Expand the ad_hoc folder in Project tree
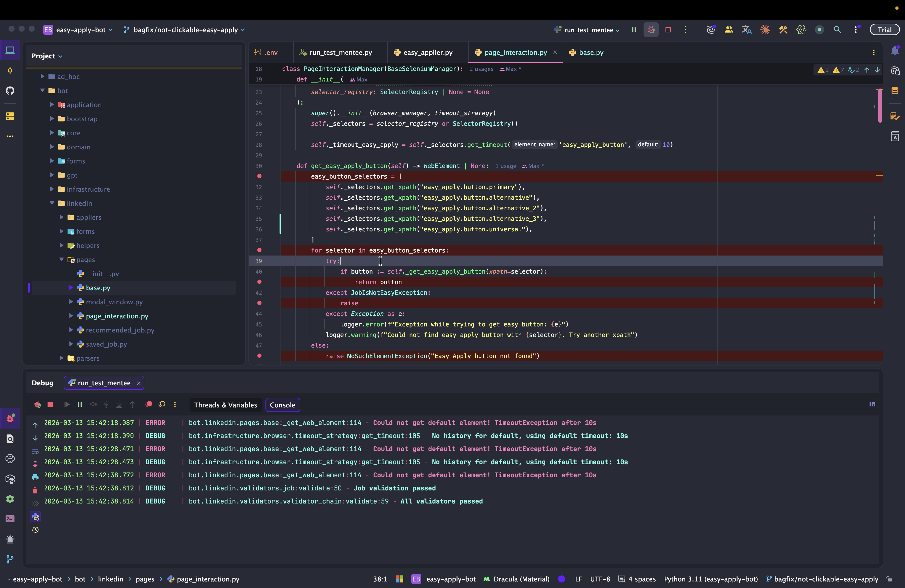 pos(42,76)
